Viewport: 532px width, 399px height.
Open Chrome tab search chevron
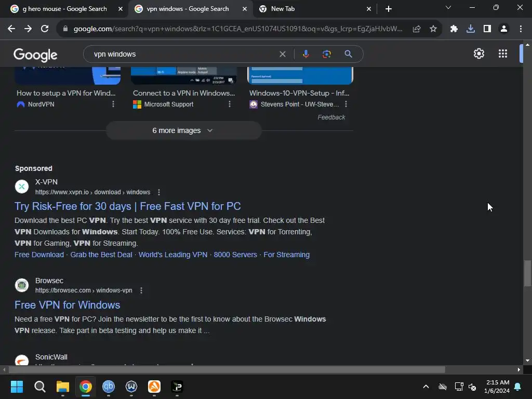point(448,7)
